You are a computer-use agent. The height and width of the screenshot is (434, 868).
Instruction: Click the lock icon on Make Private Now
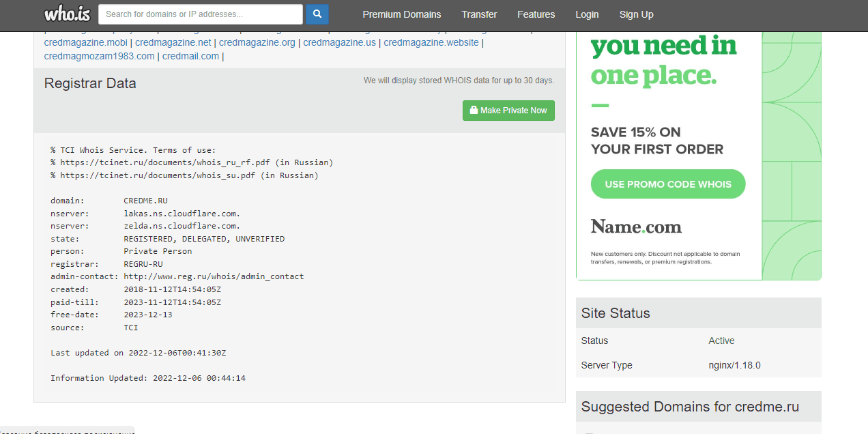[474, 111]
